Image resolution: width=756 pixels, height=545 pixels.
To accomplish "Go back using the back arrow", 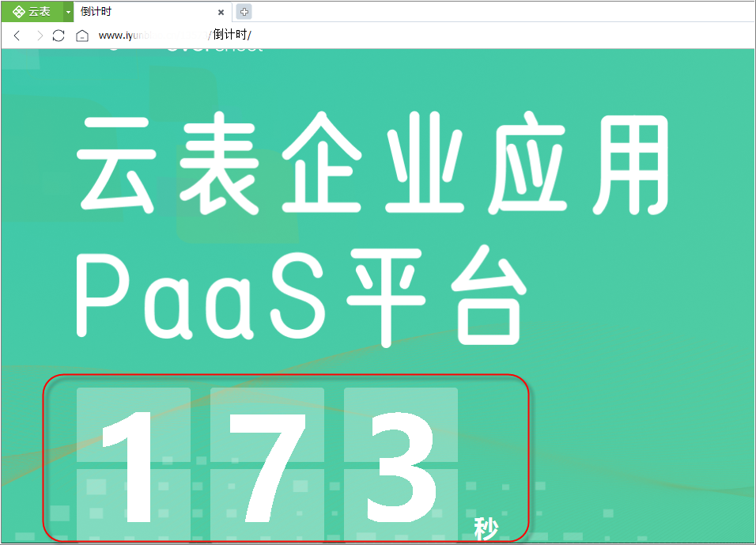I will pyautogui.click(x=17, y=36).
